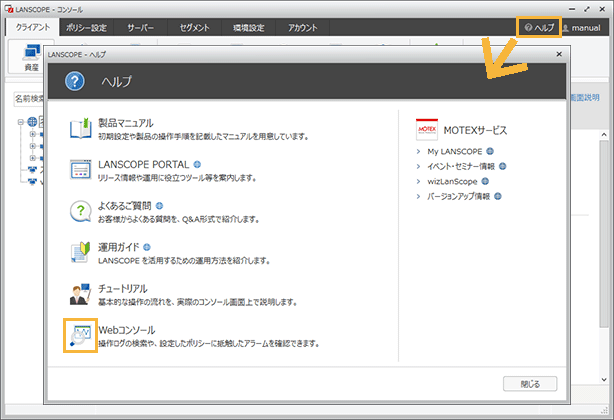Image resolution: width=614 pixels, height=420 pixels.
Task: Switch to the サーバー tab
Action: (x=140, y=27)
